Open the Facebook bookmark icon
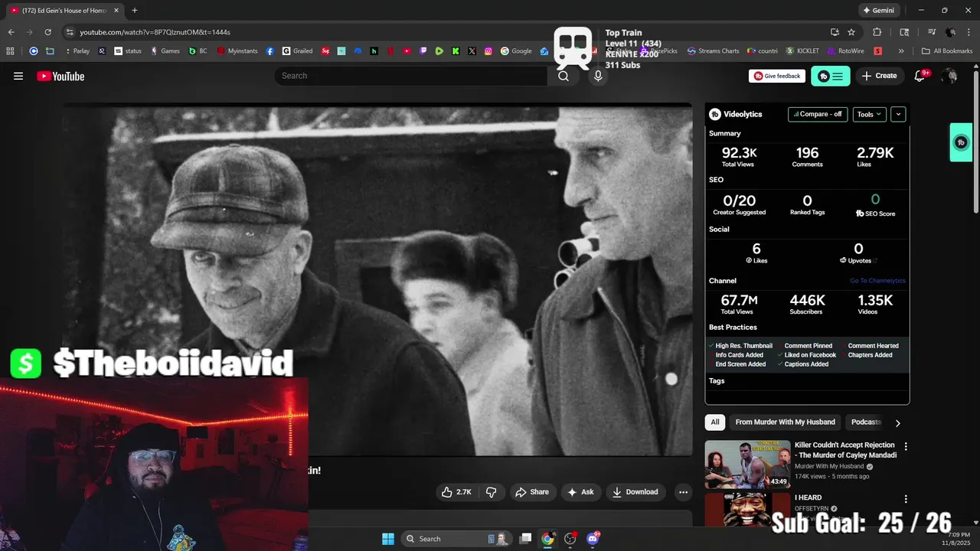Image resolution: width=980 pixels, height=551 pixels. 270,51
